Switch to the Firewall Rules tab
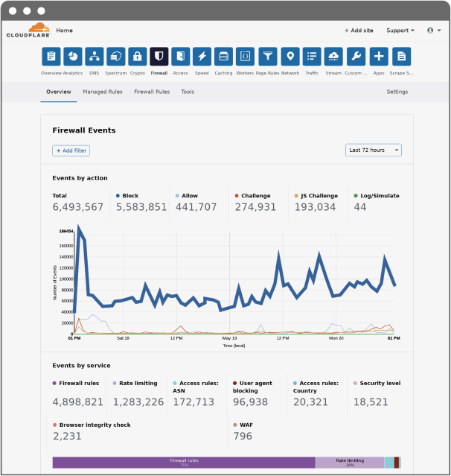The image size is (451, 476). click(x=152, y=92)
